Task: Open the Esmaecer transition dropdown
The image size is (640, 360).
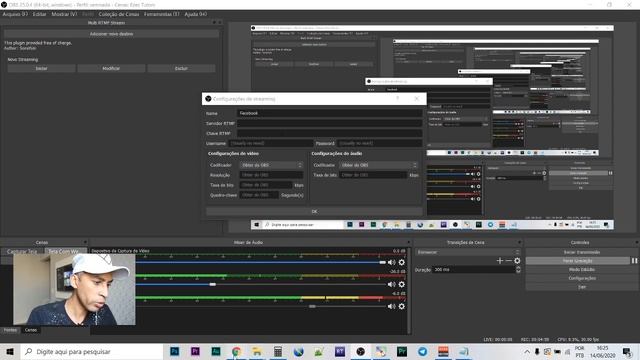Action: click(468, 252)
